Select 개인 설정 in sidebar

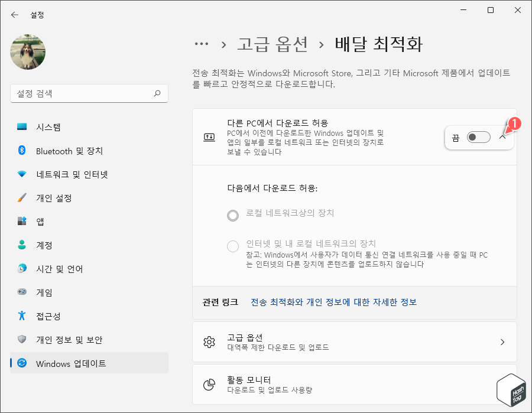pos(89,198)
